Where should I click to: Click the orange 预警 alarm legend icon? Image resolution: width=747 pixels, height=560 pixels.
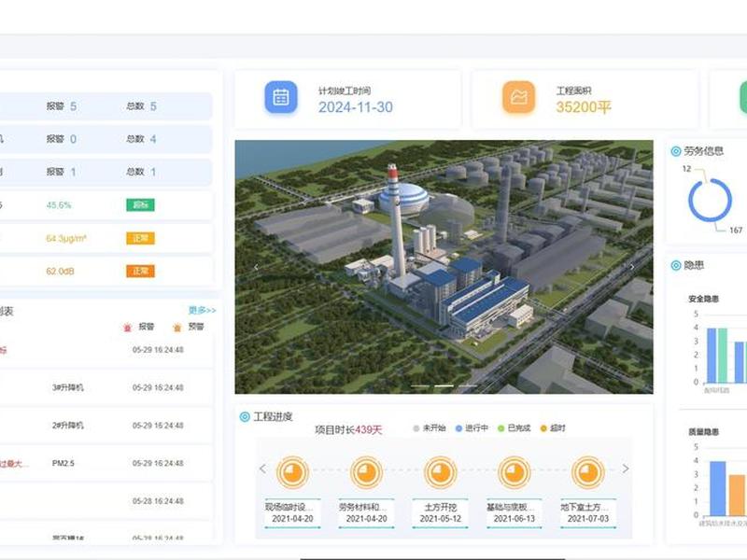pos(177,328)
